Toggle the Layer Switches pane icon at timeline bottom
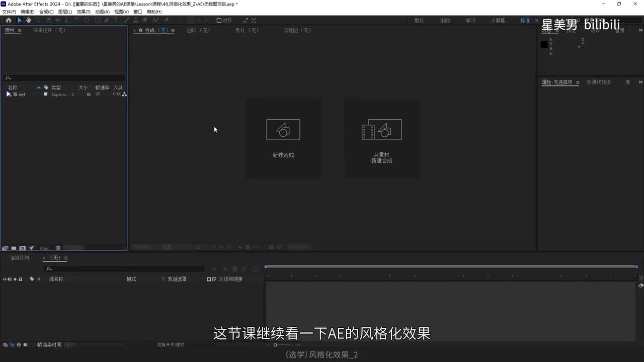Screen dimensions: 644x362 (5, 345)
